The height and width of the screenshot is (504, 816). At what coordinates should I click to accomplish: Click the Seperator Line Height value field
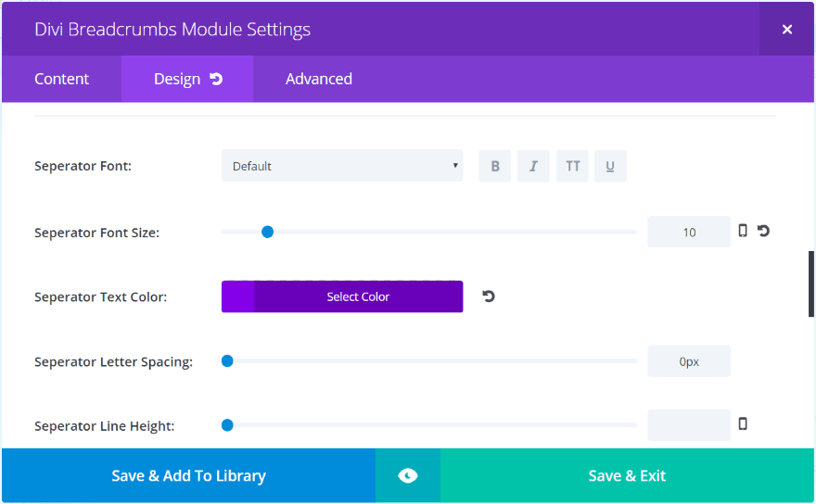click(688, 425)
